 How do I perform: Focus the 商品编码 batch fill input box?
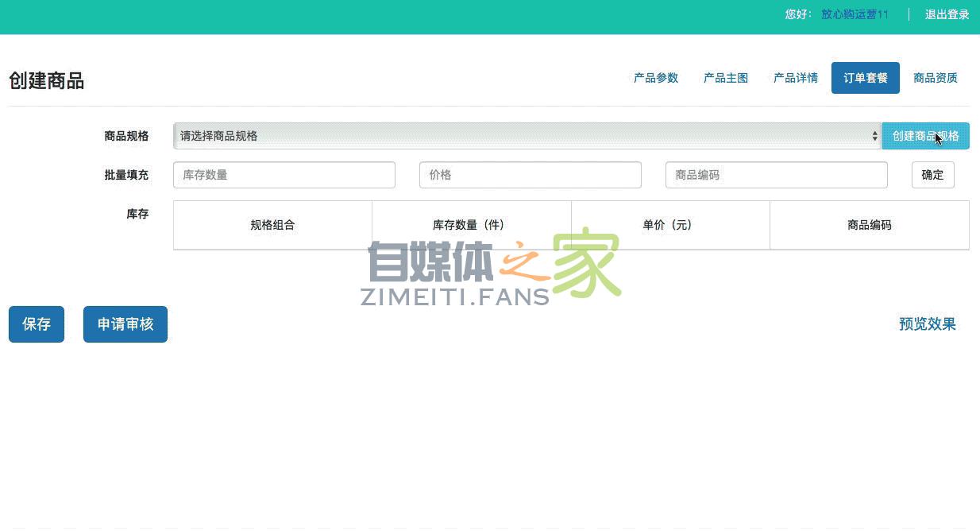[776, 175]
